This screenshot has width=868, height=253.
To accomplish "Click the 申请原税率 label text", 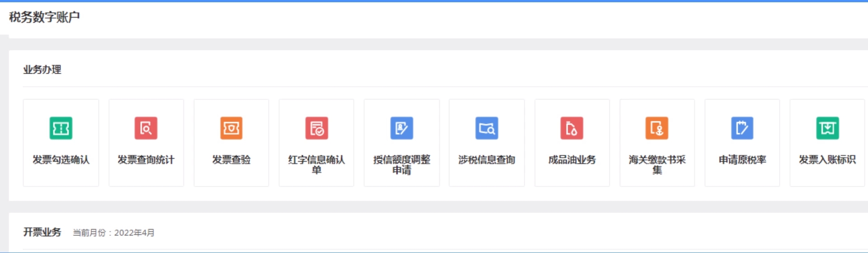I will (742, 160).
